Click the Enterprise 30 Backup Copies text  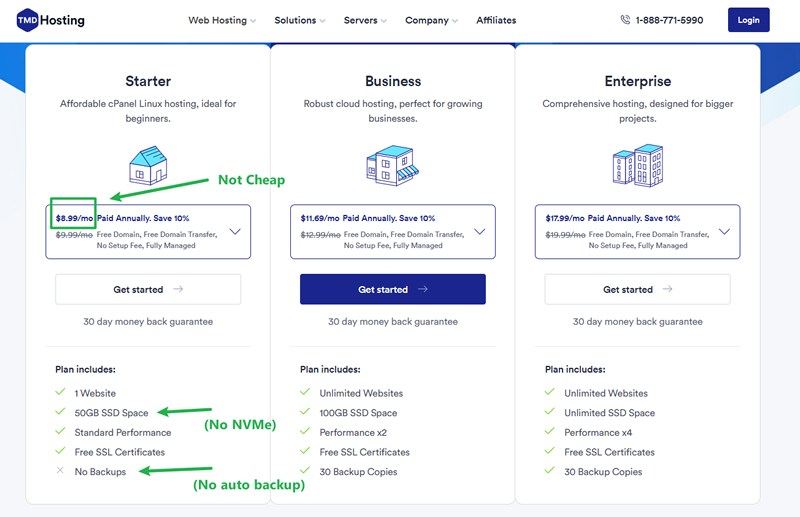(x=603, y=472)
